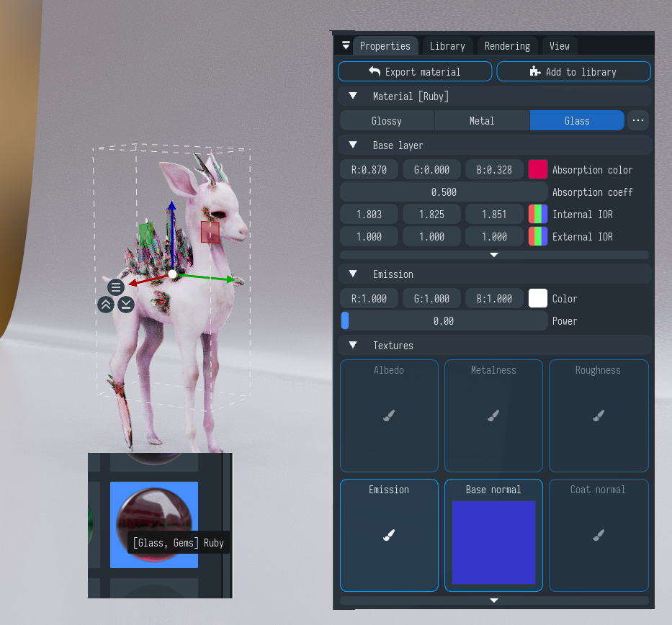Click the drop-to-floor gizmo icon
Screen dimensions: 672x625
click(126, 304)
